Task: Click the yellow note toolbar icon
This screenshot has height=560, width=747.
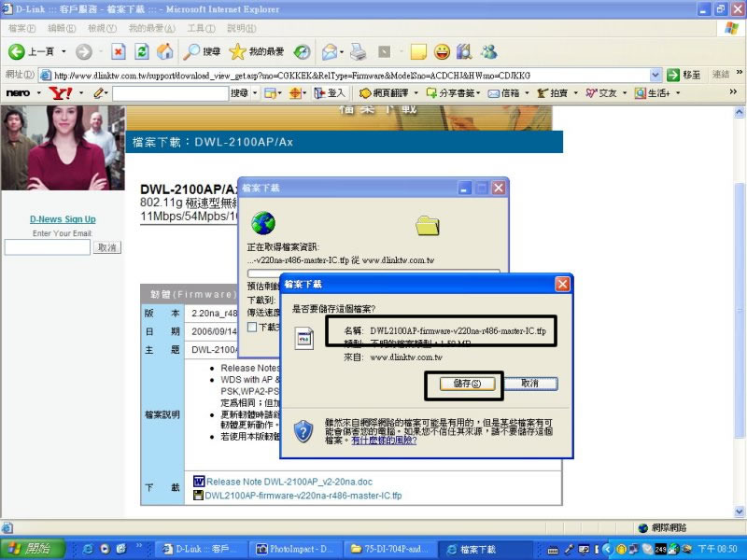Action: click(417, 51)
